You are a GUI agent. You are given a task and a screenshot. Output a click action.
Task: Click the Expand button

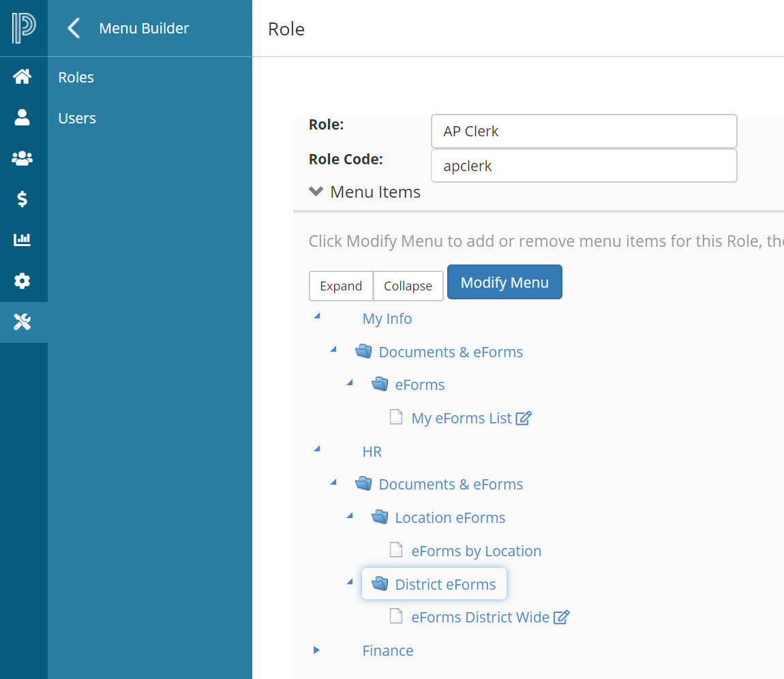pos(341,286)
